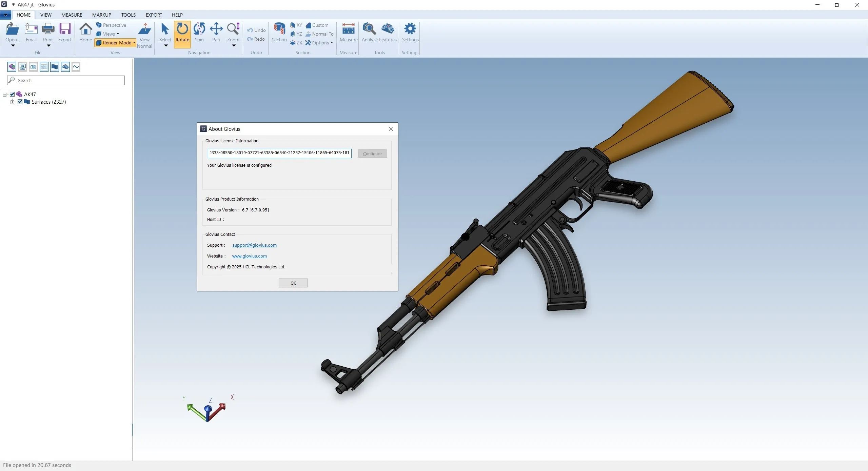Image resolution: width=868 pixels, height=471 pixels.
Task: Open the EXPORT ribbon tab
Action: pos(154,15)
